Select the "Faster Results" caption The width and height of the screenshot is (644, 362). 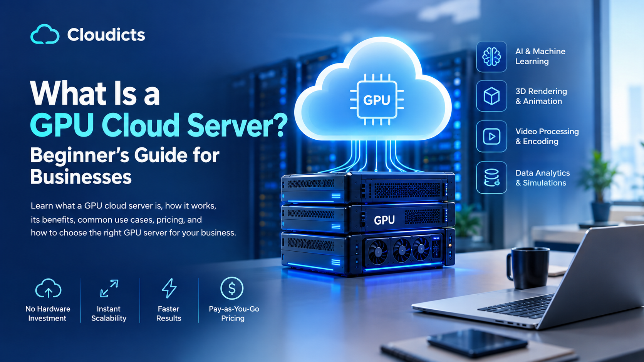click(169, 314)
